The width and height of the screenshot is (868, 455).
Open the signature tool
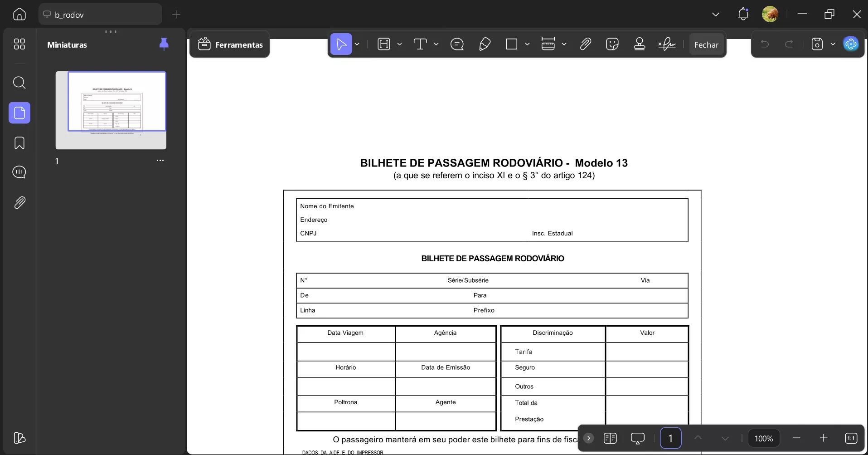coord(666,44)
